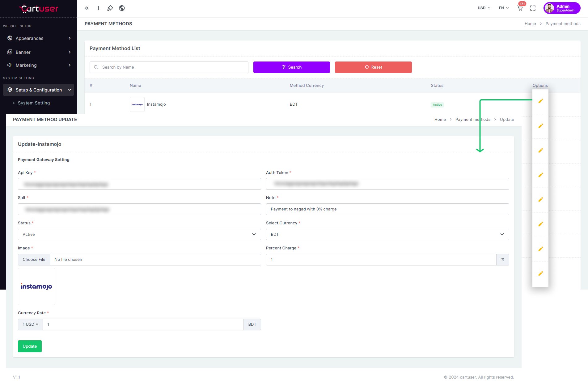The width and height of the screenshot is (588, 386).
Task: Toggle fullscreen mode icon
Action: [x=533, y=8]
